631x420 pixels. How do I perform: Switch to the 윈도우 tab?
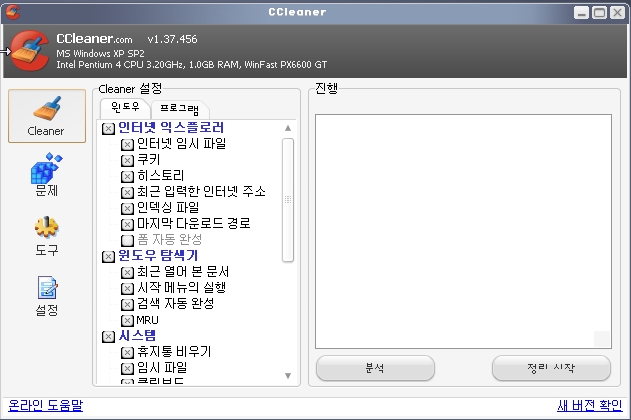125,107
